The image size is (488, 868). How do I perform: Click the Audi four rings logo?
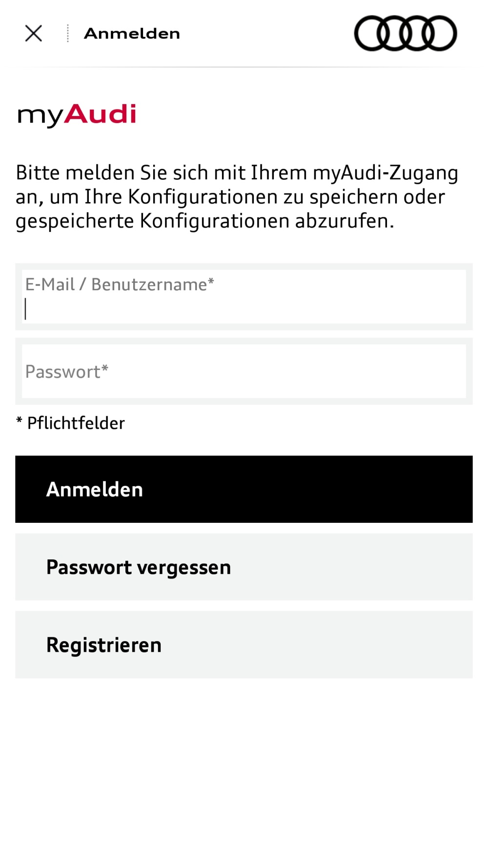405,33
